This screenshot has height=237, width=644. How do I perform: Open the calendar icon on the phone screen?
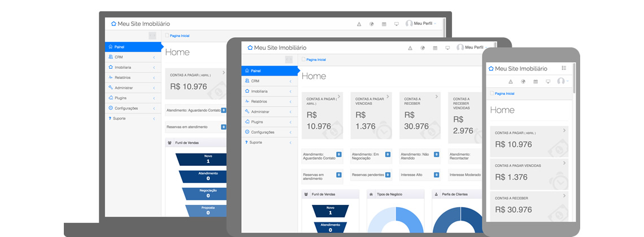point(536,81)
